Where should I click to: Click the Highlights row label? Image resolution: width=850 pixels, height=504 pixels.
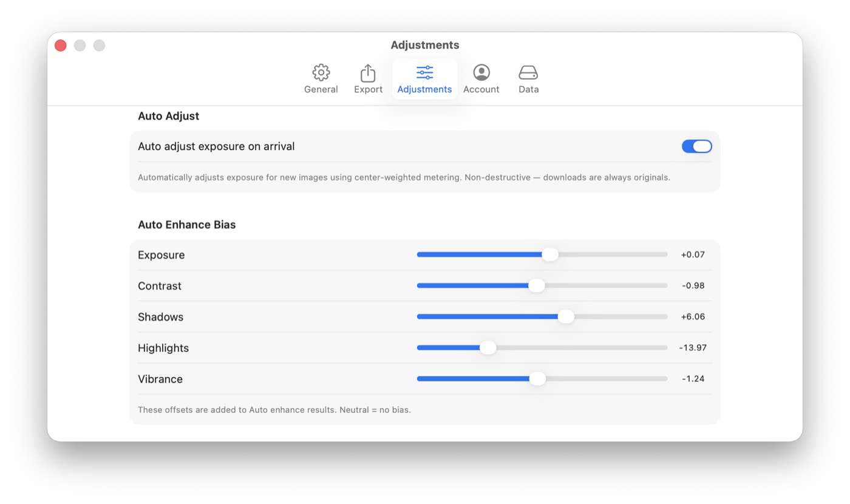tap(163, 348)
